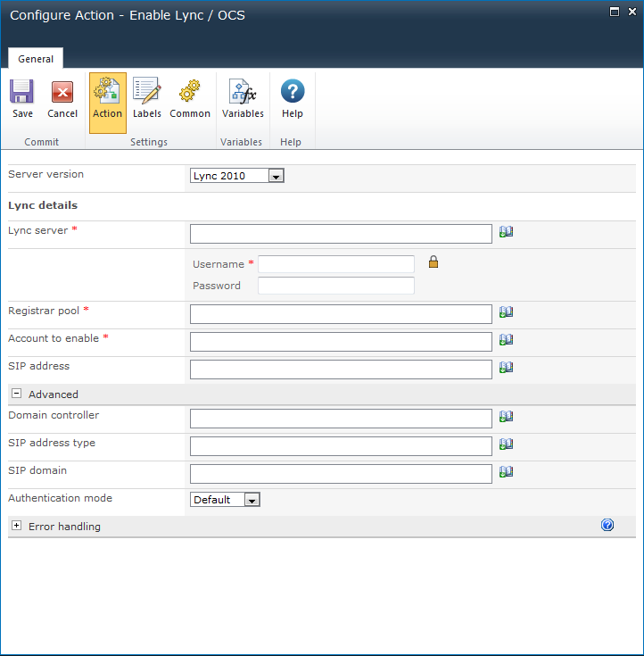Close the Configure Action dialog
The width and height of the screenshot is (644, 656).
tap(632, 12)
